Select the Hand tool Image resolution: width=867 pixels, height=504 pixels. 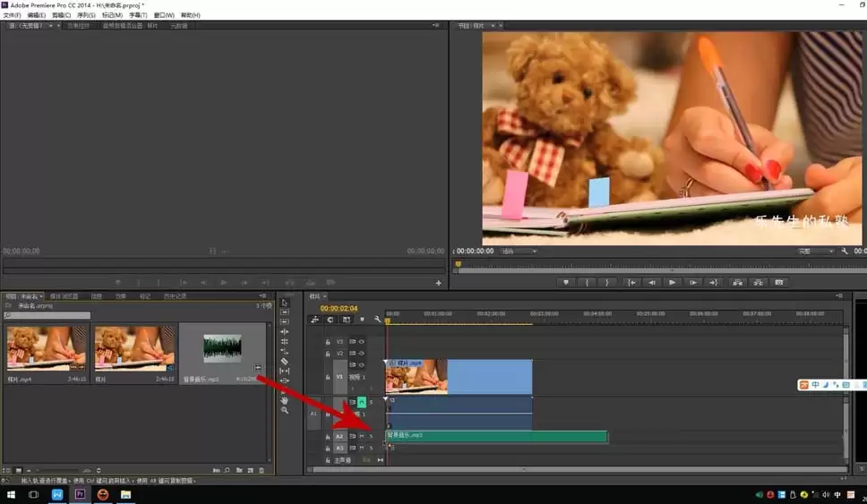tap(285, 400)
